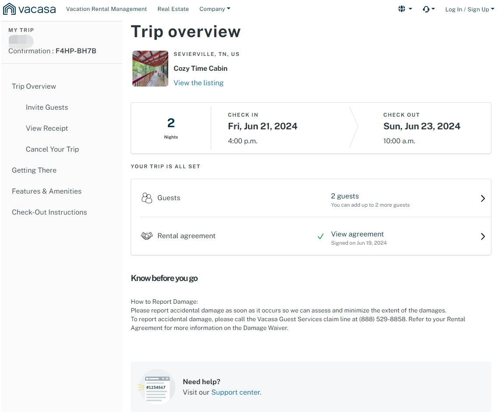Click the Need help ticket illustration

(x=156, y=387)
